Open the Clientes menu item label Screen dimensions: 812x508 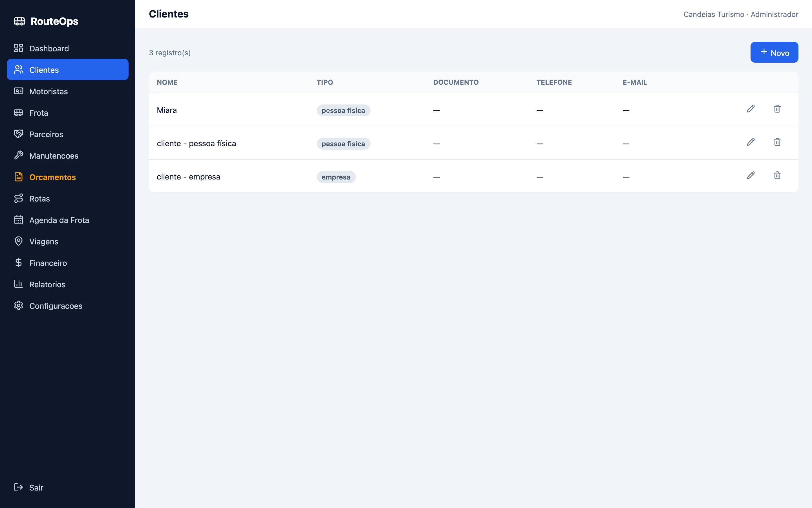tap(44, 70)
